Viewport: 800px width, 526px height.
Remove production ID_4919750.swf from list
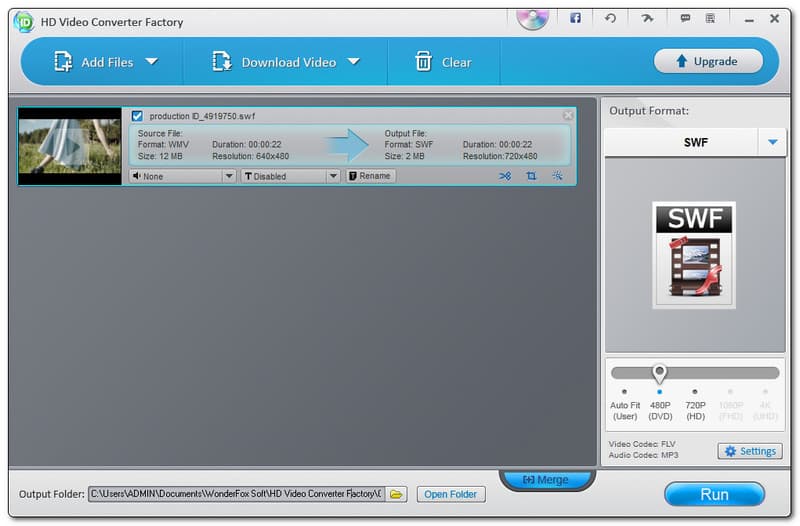[x=568, y=115]
